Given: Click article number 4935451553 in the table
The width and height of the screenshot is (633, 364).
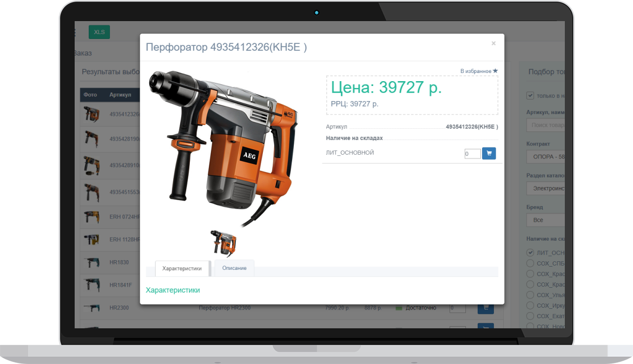Looking at the screenshot, I should click(124, 192).
